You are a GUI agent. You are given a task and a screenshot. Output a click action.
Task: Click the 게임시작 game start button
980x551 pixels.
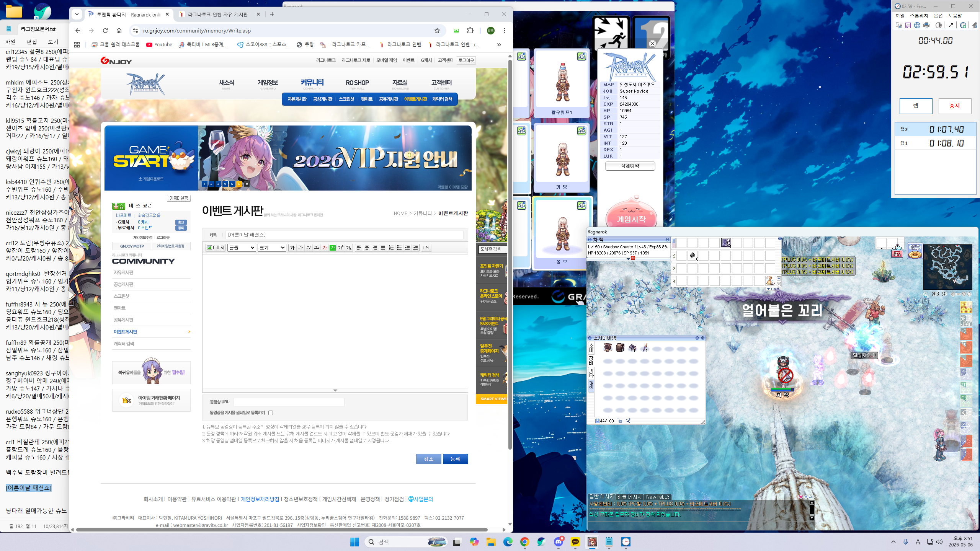[631, 219]
